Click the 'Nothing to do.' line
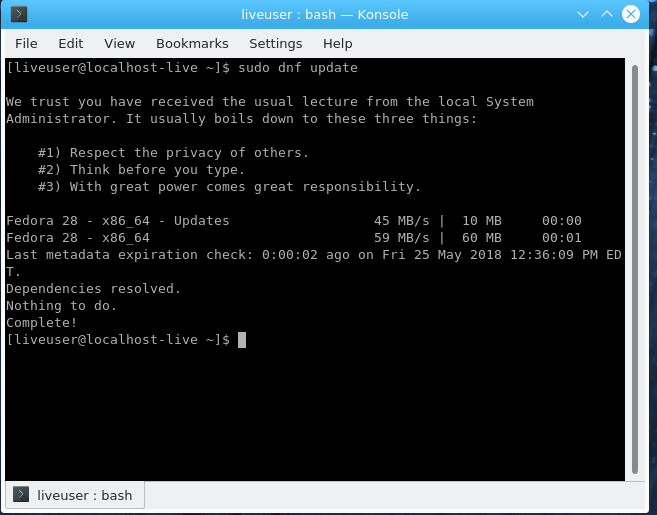The height and width of the screenshot is (515, 657). [61, 305]
